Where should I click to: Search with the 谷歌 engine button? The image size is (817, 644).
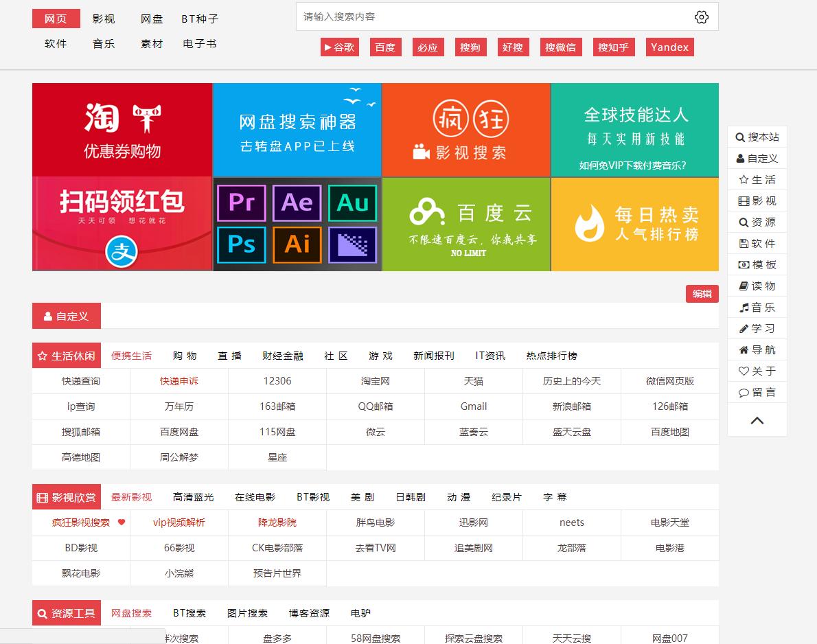pyautogui.click(x=339, y=47)
